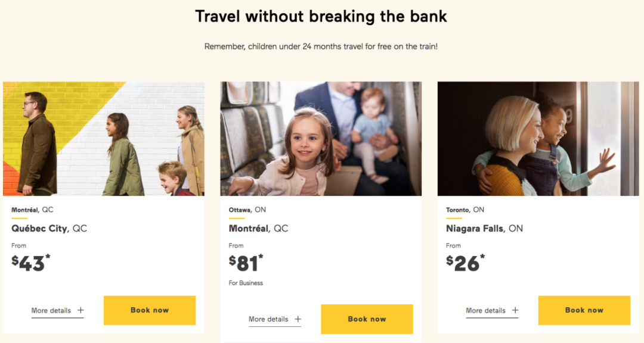This screenshot has height=343, width=644.
Task: Click the $26 price on third card
Action: 465,263
